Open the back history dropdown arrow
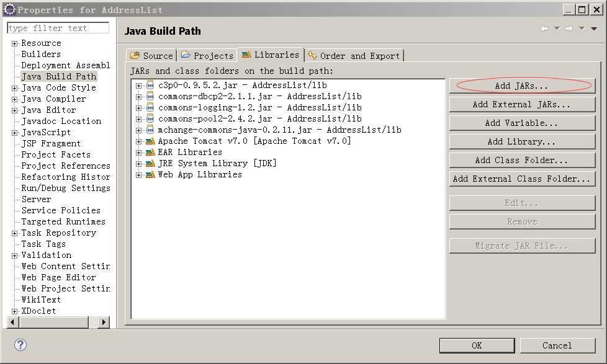This screenshot has width=607, height=364. tap(557, 29)
